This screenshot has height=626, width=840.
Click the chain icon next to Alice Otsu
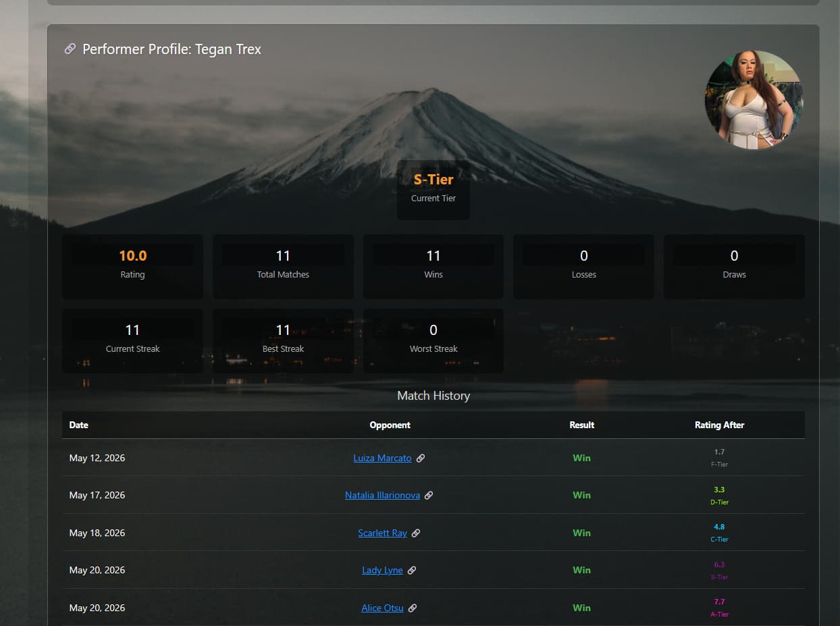point(413,608)
